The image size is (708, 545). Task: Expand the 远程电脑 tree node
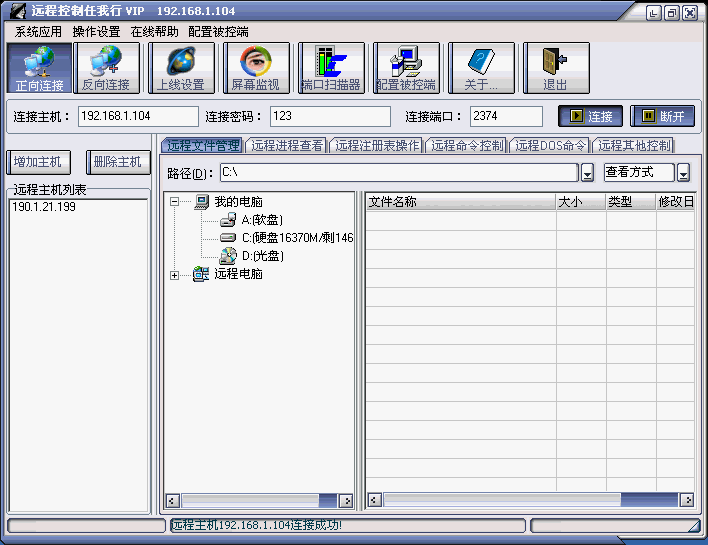coord(174,275)
